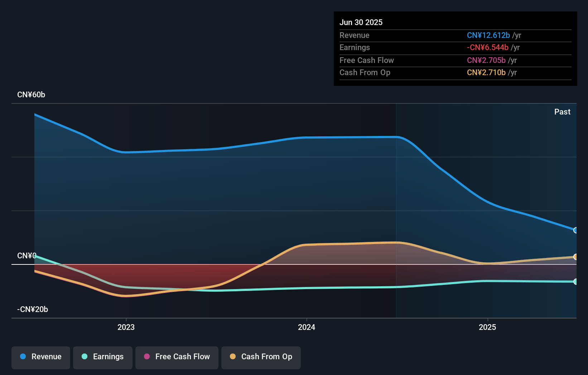
Task: Click the -CN¥20b y-axis label
Action: (33, 310)
